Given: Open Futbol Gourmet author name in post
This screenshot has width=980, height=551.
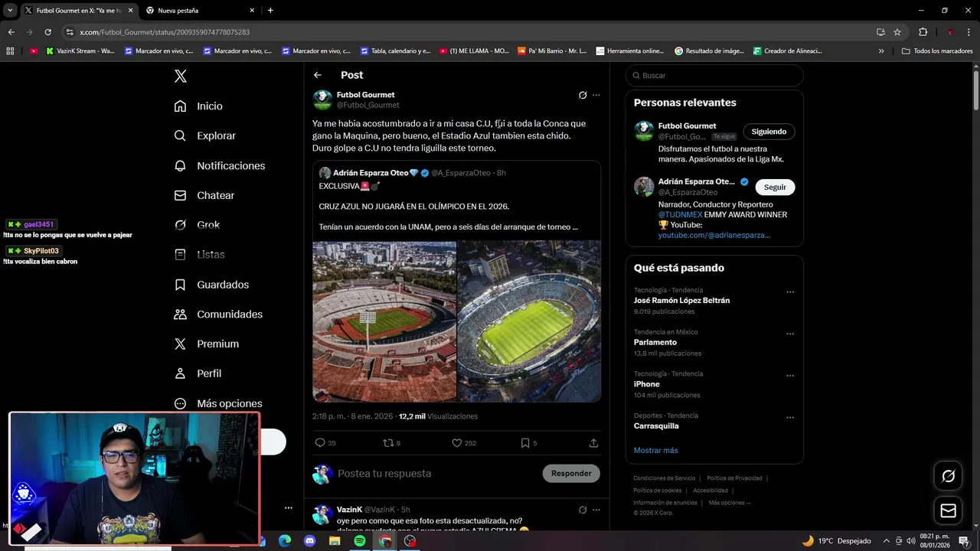Looking at the screenshot, I should point(365,95).
